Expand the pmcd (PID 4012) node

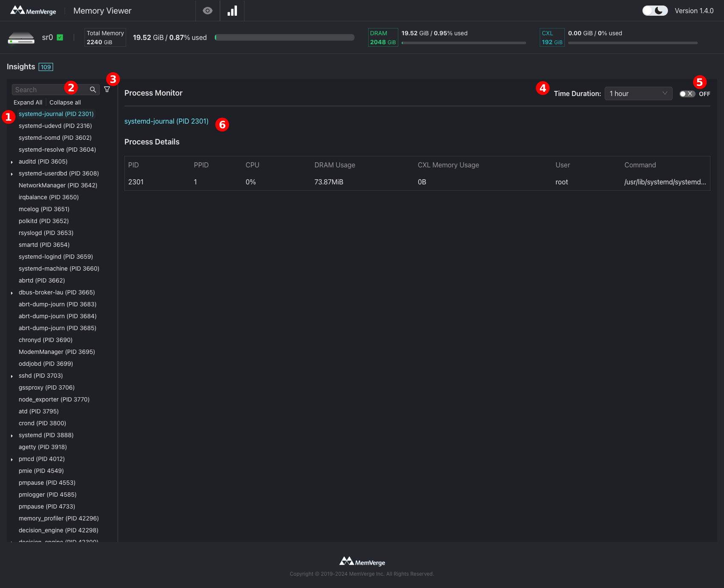12,459
